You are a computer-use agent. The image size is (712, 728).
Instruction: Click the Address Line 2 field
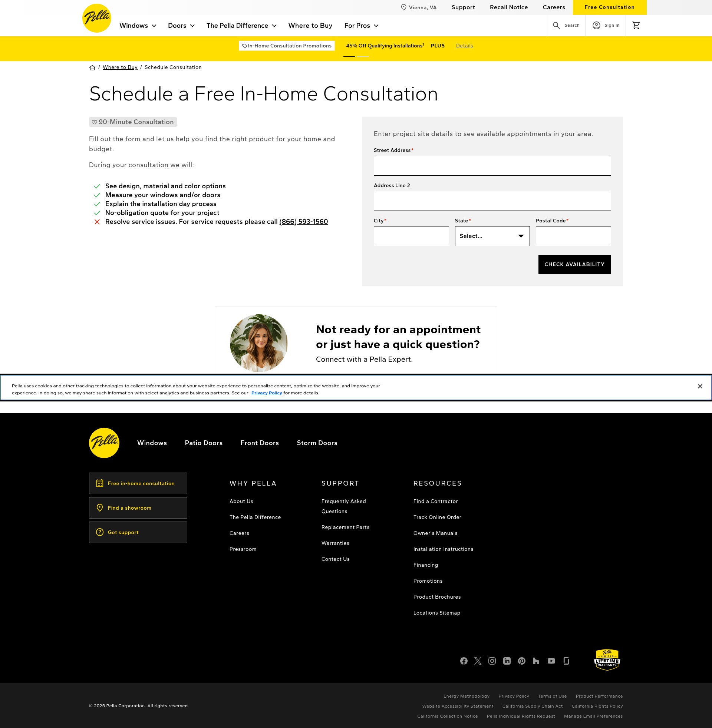pos(492,201)
